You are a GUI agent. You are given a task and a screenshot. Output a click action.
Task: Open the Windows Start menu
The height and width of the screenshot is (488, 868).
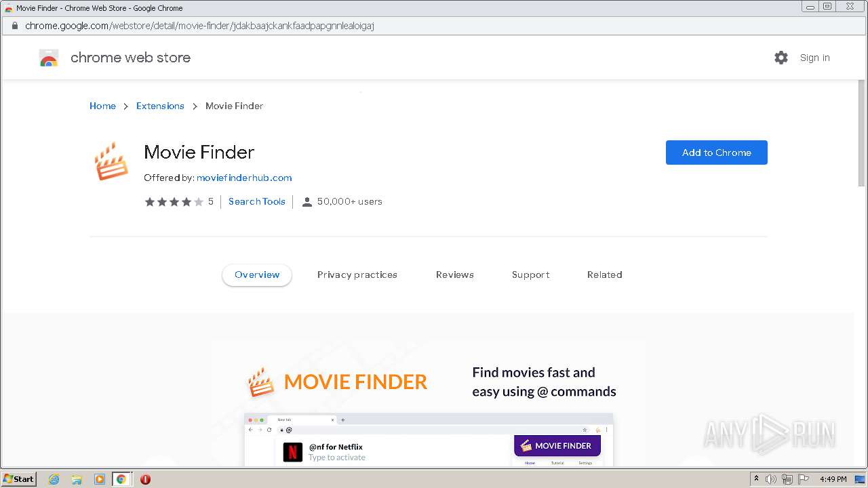click(x=19, y=479)
